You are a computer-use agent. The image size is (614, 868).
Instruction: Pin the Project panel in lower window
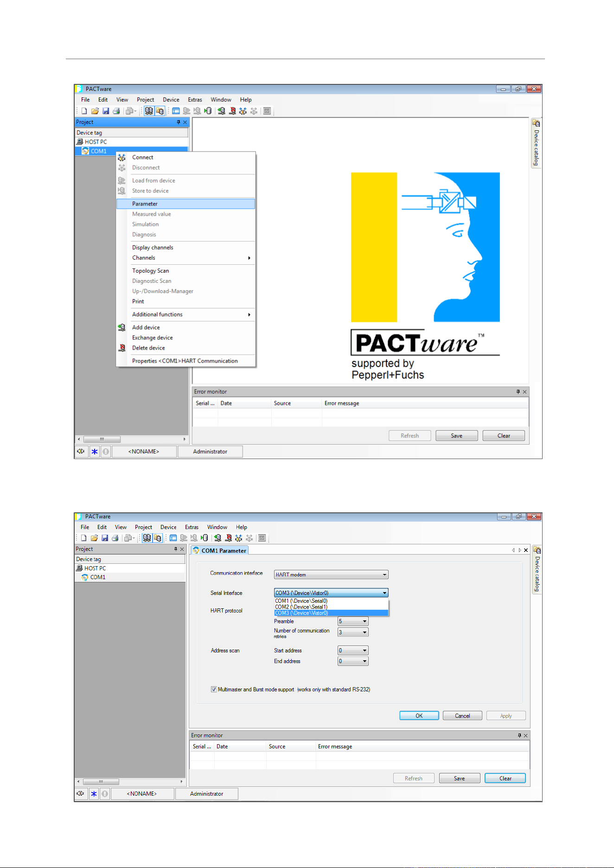176,549
